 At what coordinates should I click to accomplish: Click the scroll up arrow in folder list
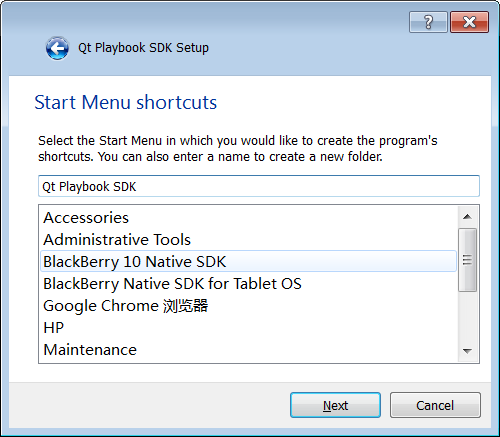[467, 217]
